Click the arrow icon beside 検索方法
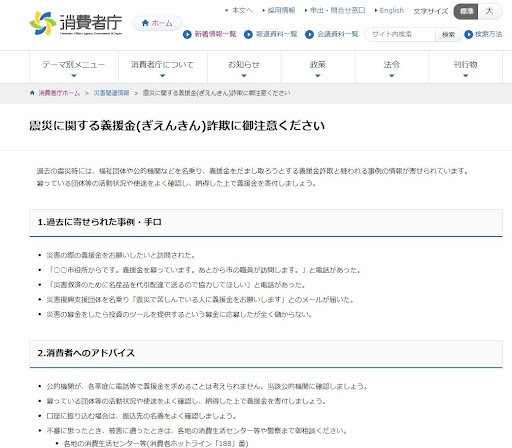The height and width of the screenshot is (448, 512). pyautogui.click(x=468, y=34)
